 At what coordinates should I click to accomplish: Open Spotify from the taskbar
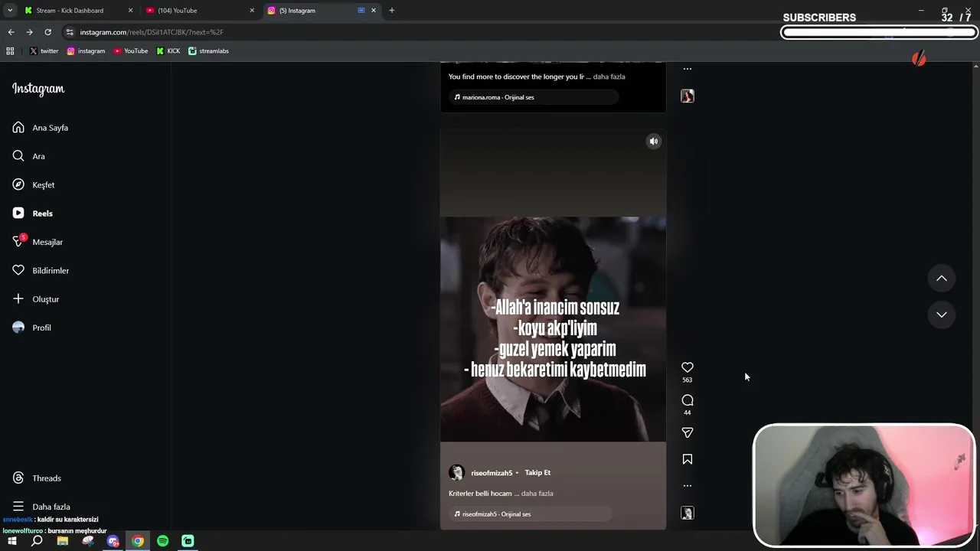(x=163, y=541)
